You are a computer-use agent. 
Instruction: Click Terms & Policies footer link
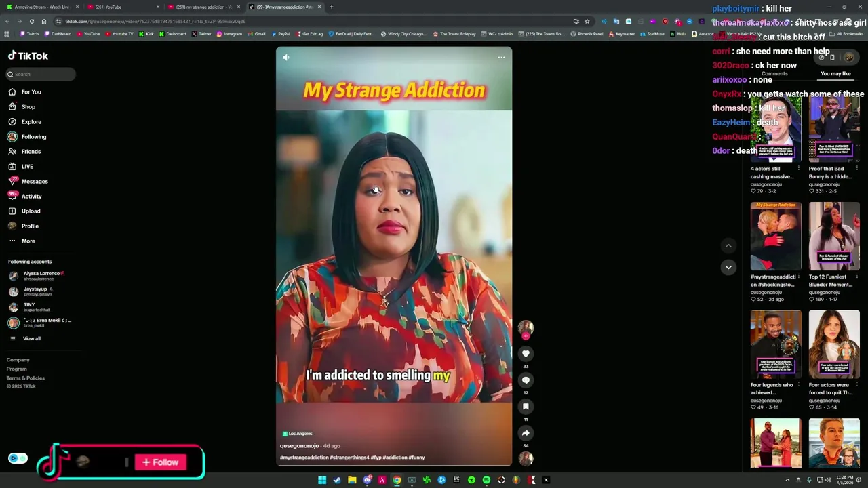[x=26, y=378]
